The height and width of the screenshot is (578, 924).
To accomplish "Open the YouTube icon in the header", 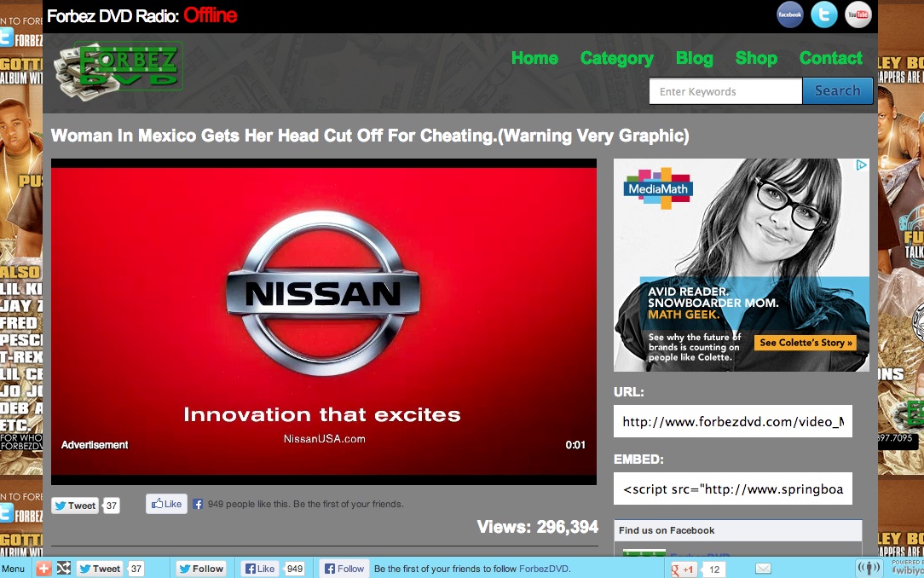I will pyautogui.click(x=858, y=14).
